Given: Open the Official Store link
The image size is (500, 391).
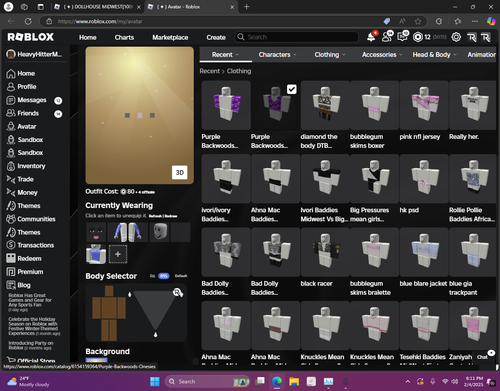Looking at the screenshot, I should coord(31,361).
